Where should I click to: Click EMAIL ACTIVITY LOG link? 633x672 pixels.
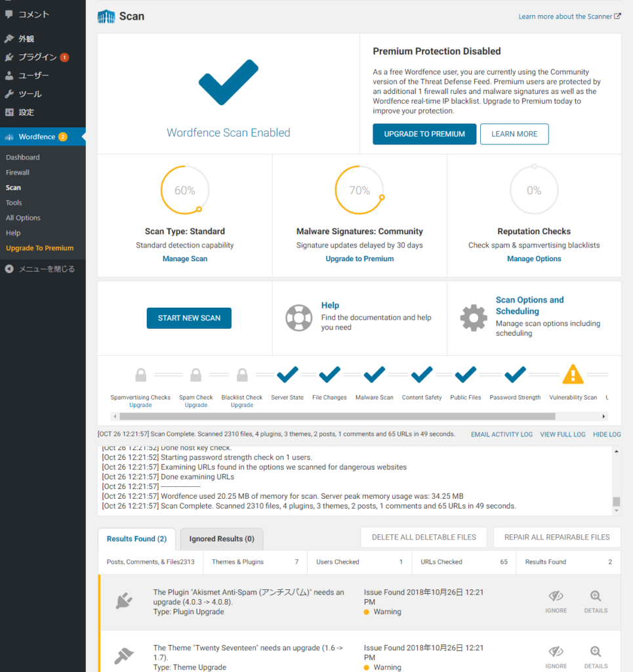(502, 434)
